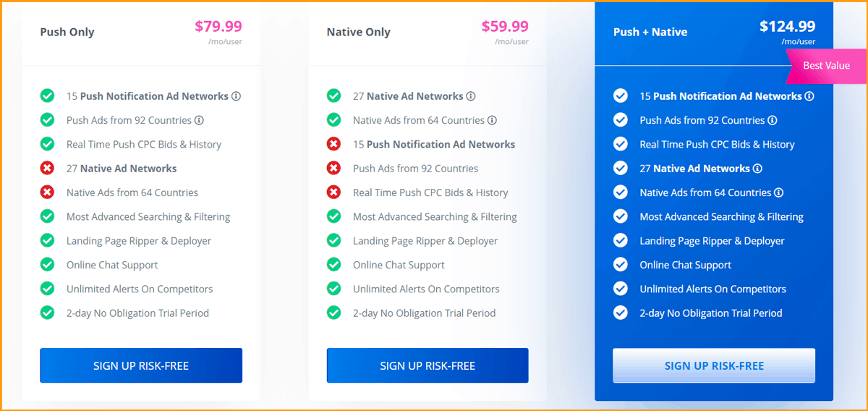Click red X icon next to Native Only Real Time Push CPC Bids
This screenshot has width=868, height=411.
(x=333, y=192)
